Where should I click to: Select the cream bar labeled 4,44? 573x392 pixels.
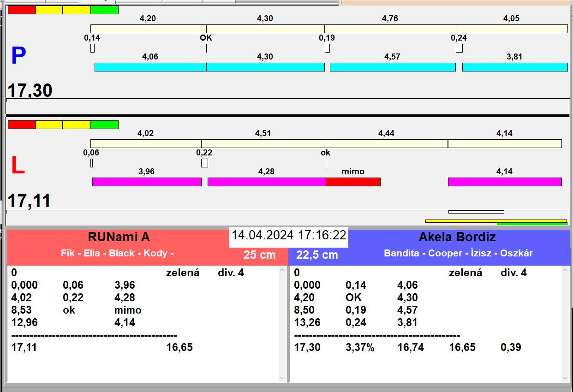point(387,143)
